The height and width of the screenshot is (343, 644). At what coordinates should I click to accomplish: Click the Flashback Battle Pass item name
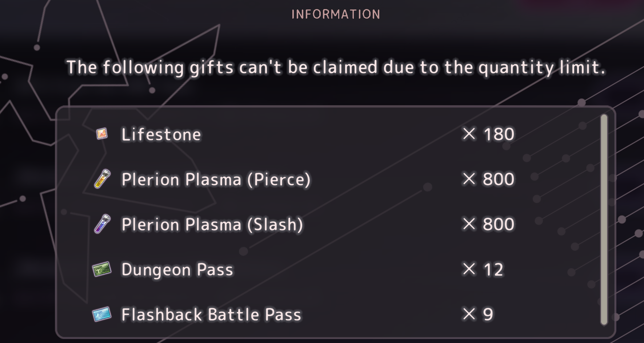click(x=211, y=315)
